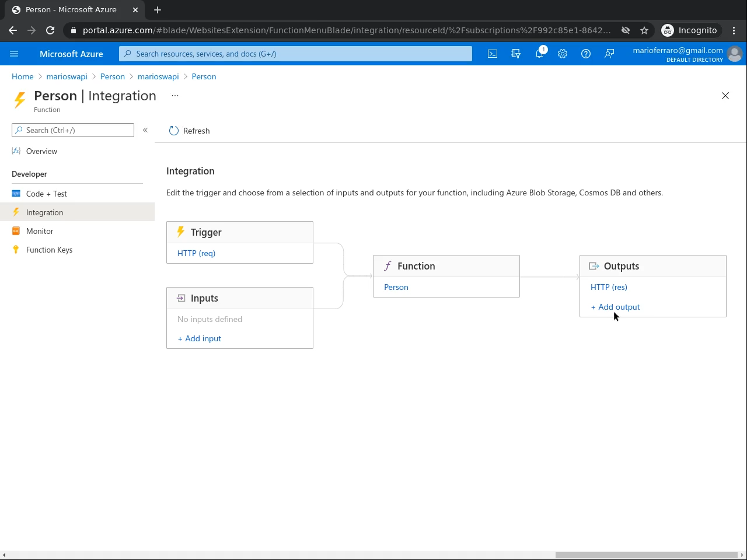Click Add output link

pyautogui.click(x=616, y=307)
